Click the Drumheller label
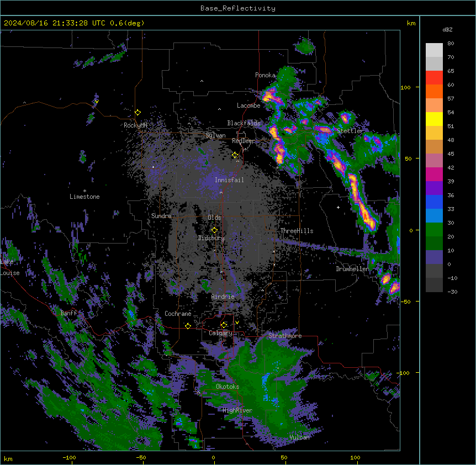 [x=352, y=269]
